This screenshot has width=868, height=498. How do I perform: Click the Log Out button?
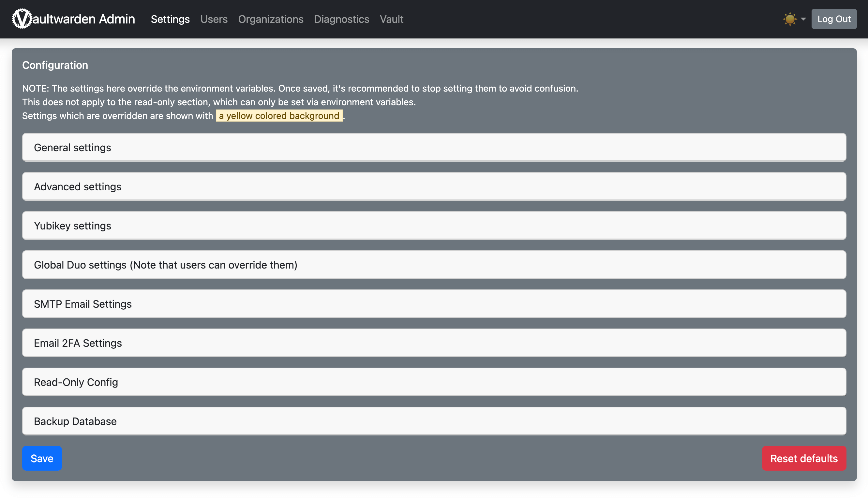(x=834, y=19)
